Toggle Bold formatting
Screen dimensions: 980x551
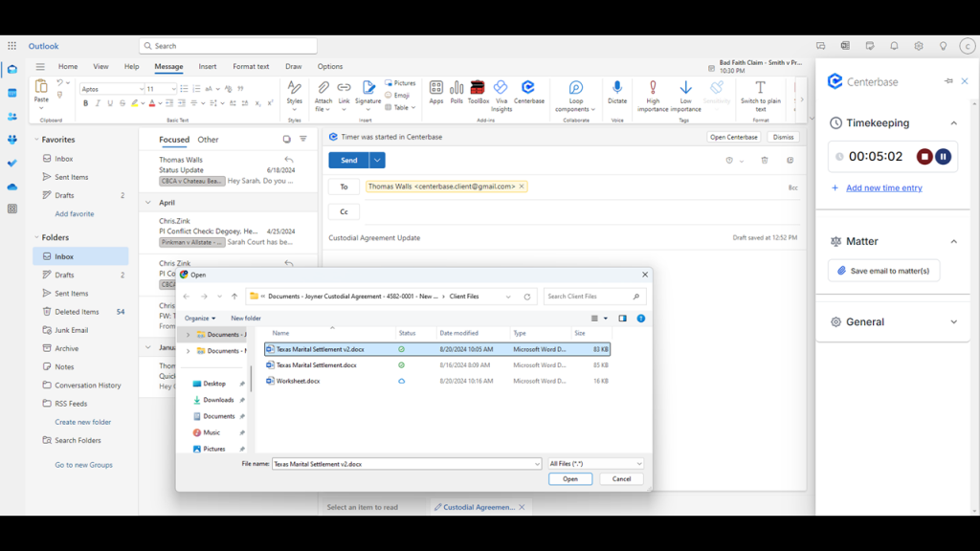click(85, 103)
